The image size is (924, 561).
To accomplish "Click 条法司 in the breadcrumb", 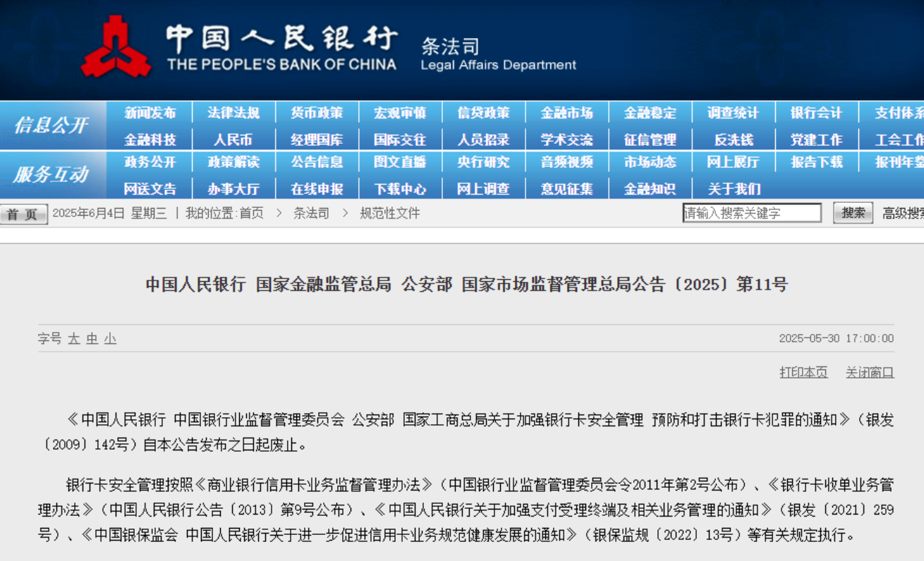I will (x=311, y=213).
